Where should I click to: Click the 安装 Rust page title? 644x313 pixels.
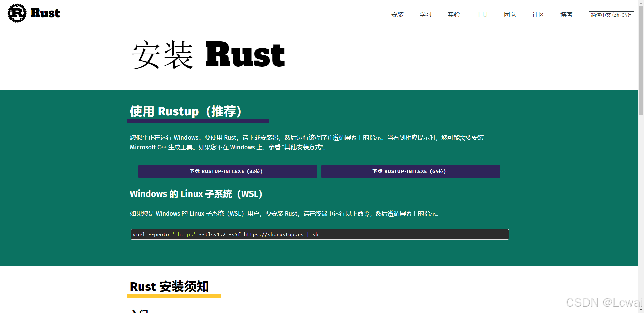click(x=208, y=55)
